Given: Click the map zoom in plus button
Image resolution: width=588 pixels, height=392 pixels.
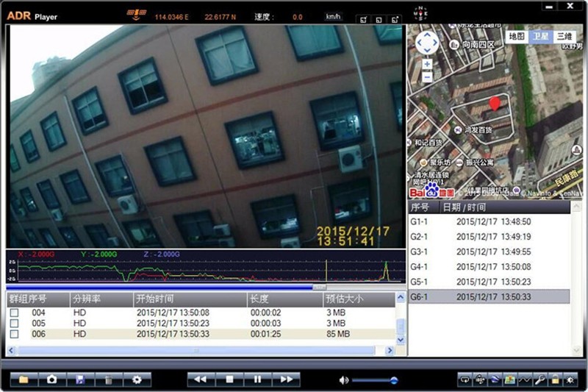Looking at the screenshot, I should pyautogui.click(x=427, y=64).
